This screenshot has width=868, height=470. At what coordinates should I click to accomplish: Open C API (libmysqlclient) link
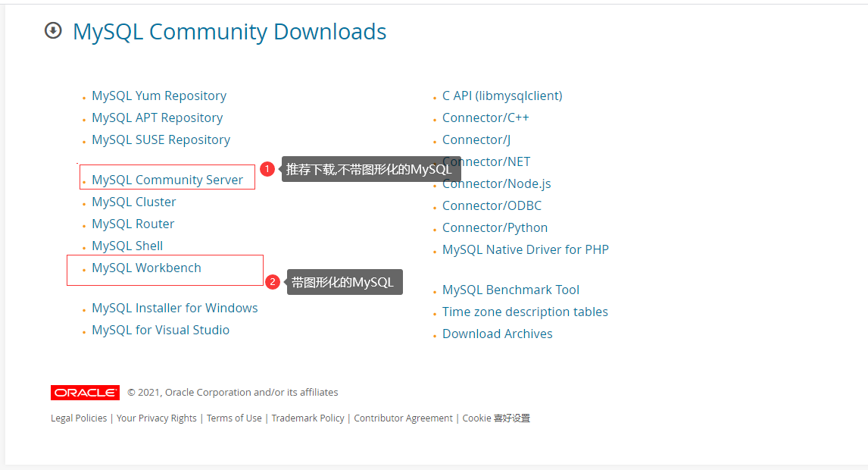point(502,96)
